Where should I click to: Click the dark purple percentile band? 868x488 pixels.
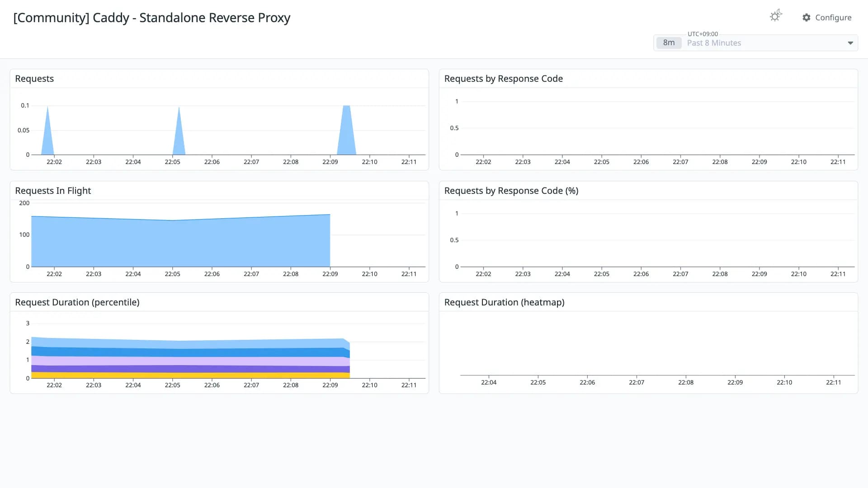click(190, 369)
